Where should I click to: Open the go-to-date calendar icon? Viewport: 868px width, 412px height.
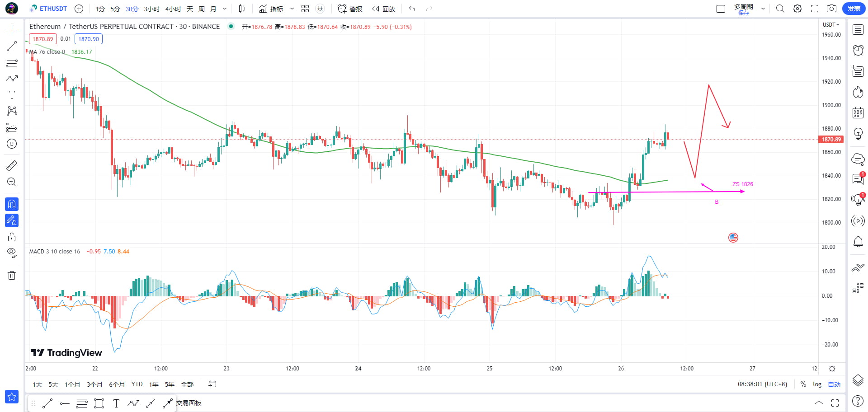[212, 384]
